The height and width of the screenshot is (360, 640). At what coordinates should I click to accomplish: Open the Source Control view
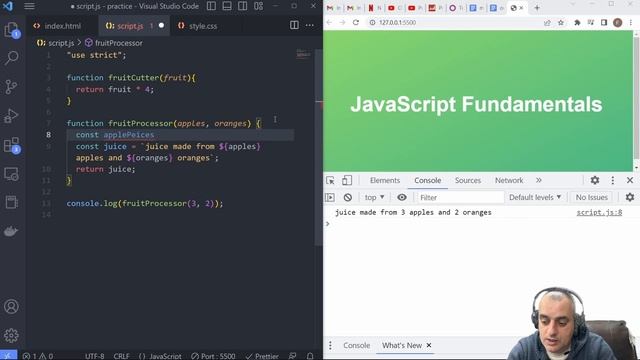pyautogui.click(x=11, y=87)
